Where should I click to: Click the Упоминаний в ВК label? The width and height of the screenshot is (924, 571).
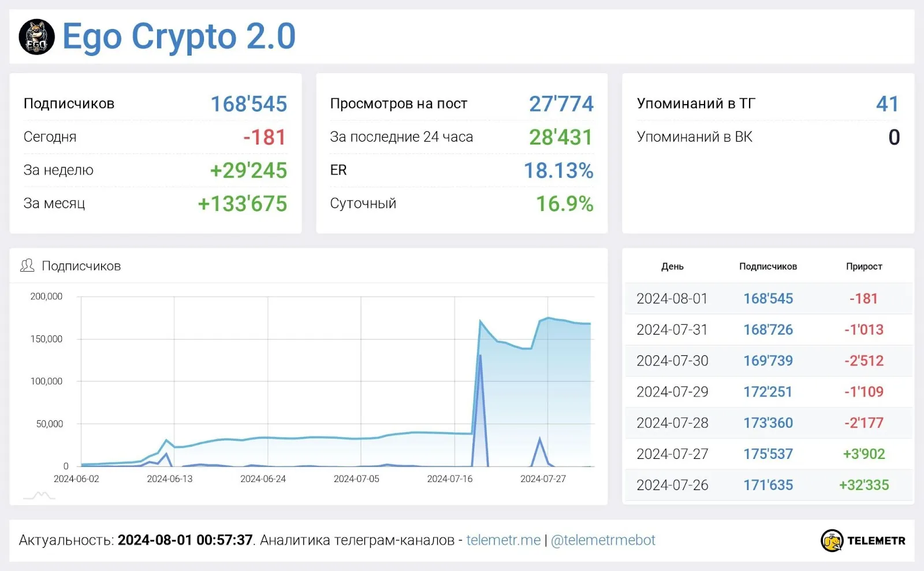click(x=694, y=137)
